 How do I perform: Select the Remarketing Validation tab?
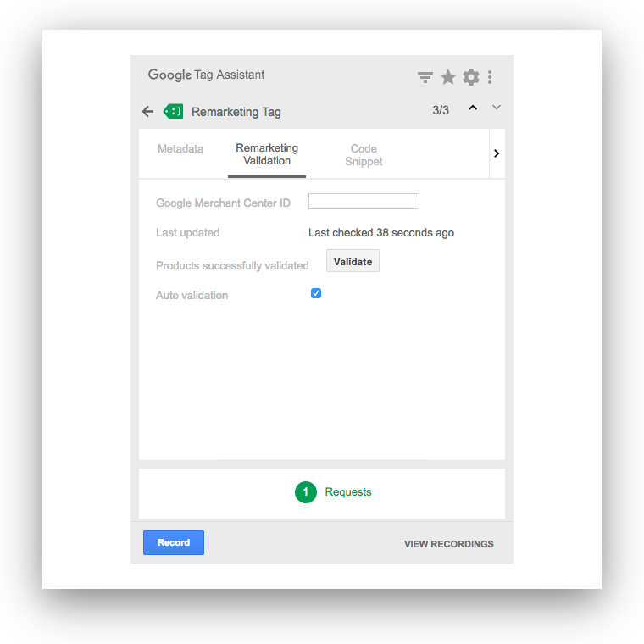click(267, 154)
